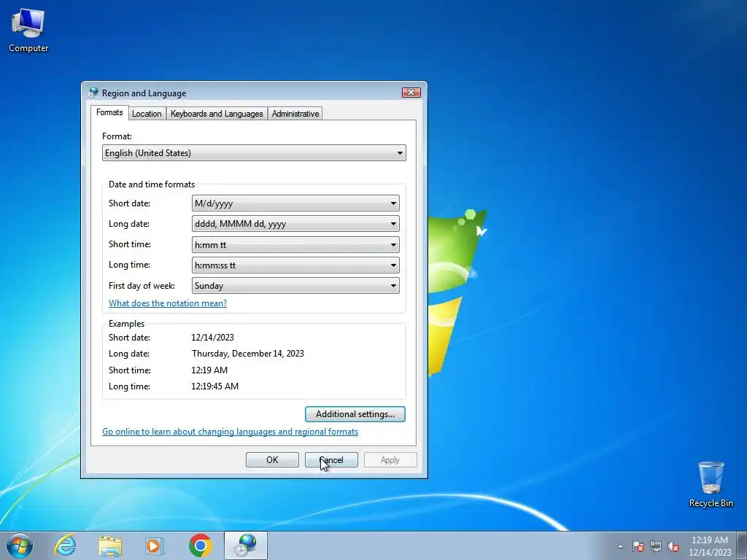Click the Additional settings button
The width and height of the screenshot is (747, 560).
(x=355, y=414)
